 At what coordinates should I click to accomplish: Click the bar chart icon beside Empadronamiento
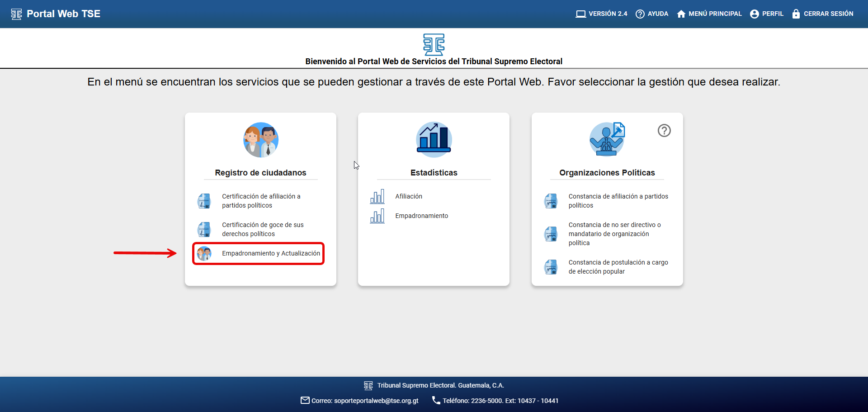click(x=377, y=216)
